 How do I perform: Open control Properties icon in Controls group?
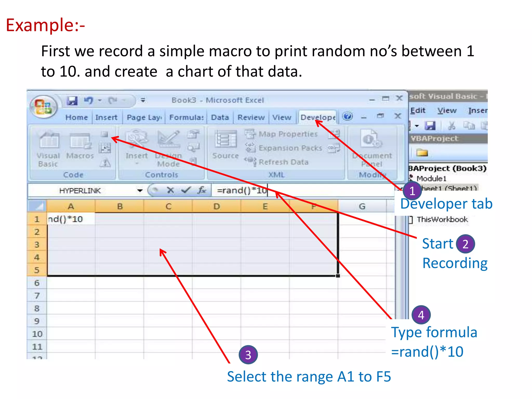click(193, 134)
